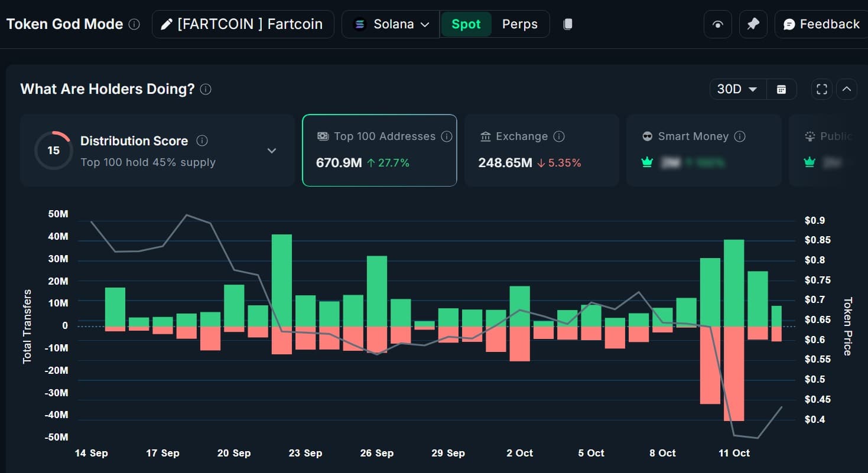Click the pencil edit icon beside FARTCOIN

[x=165, y=24]
